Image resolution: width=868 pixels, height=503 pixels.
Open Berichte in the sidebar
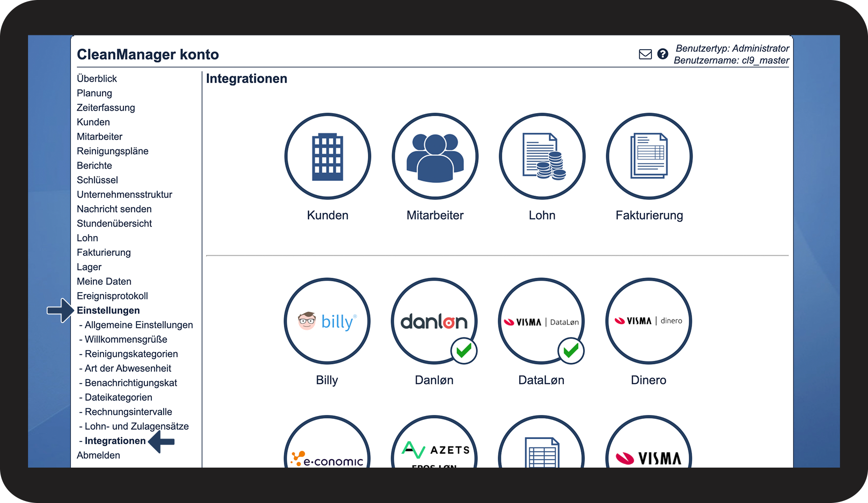[94, 166]
